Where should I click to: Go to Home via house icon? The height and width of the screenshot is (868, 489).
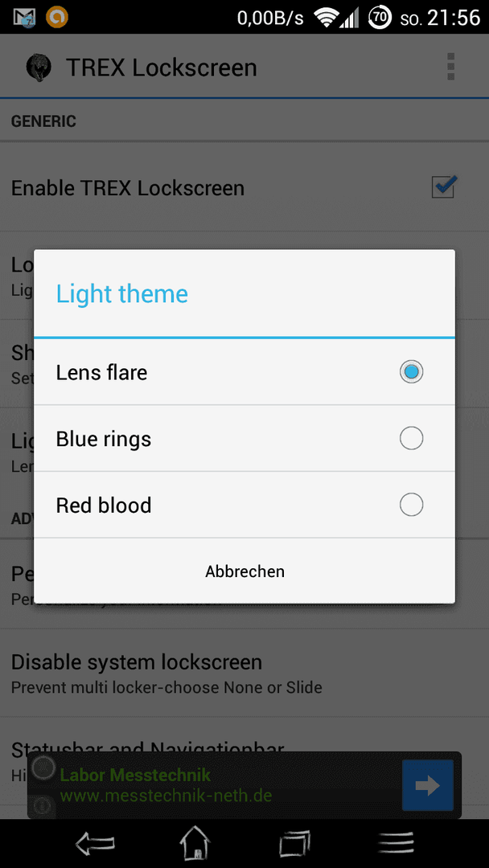tap(195, 843)
